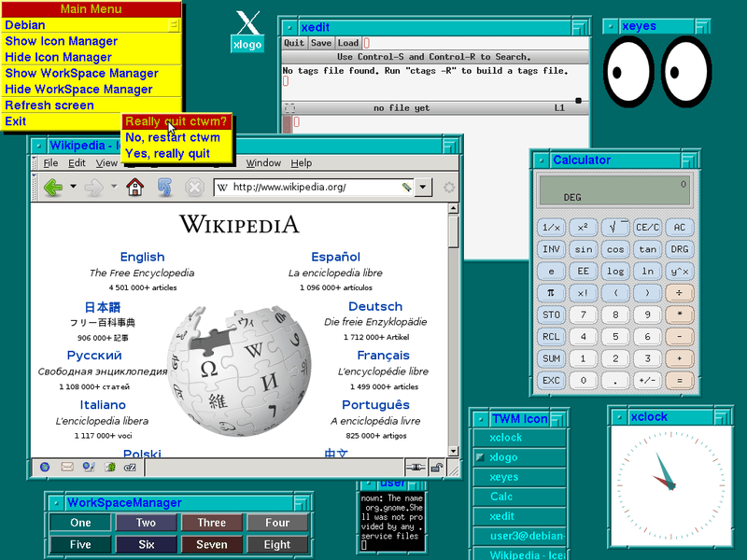This screenshot has width=747, height=560.
Task: Click Save button in xedit
Action: tap(321, 43)
